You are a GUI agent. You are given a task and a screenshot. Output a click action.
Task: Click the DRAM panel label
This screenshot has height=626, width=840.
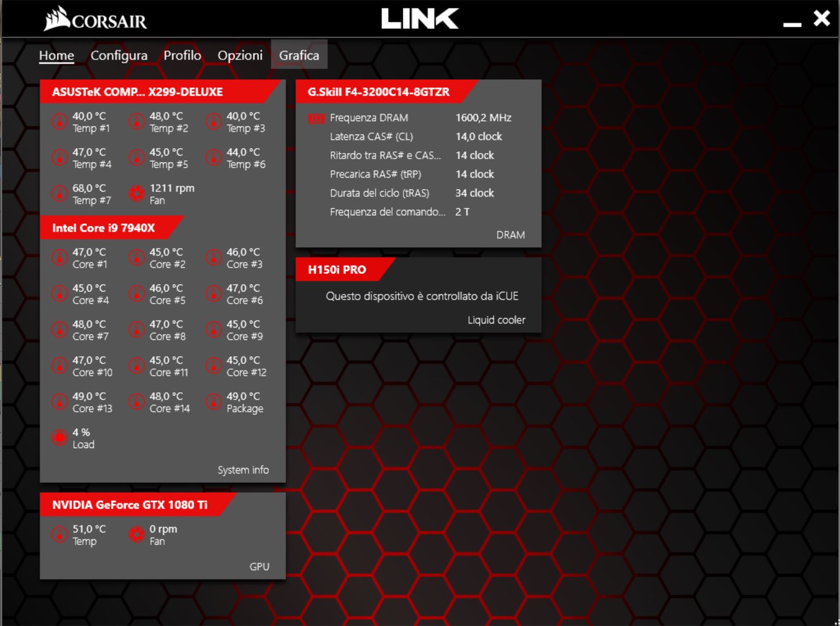click(x=510, y=235)
